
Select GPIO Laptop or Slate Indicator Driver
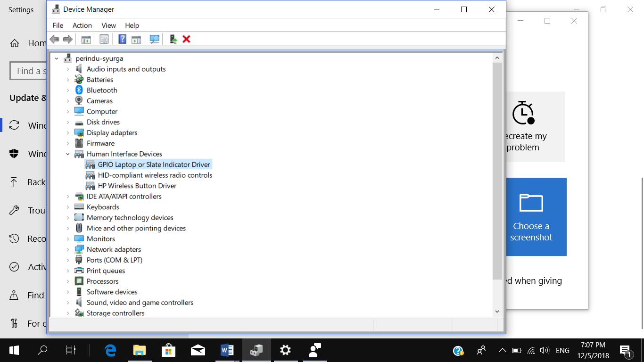pos(154,165)
